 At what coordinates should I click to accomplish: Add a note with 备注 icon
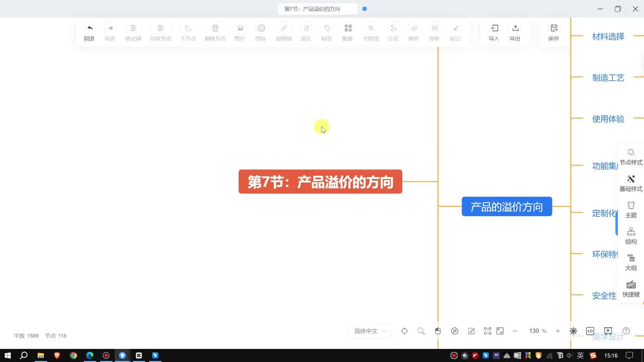[306, 28]
